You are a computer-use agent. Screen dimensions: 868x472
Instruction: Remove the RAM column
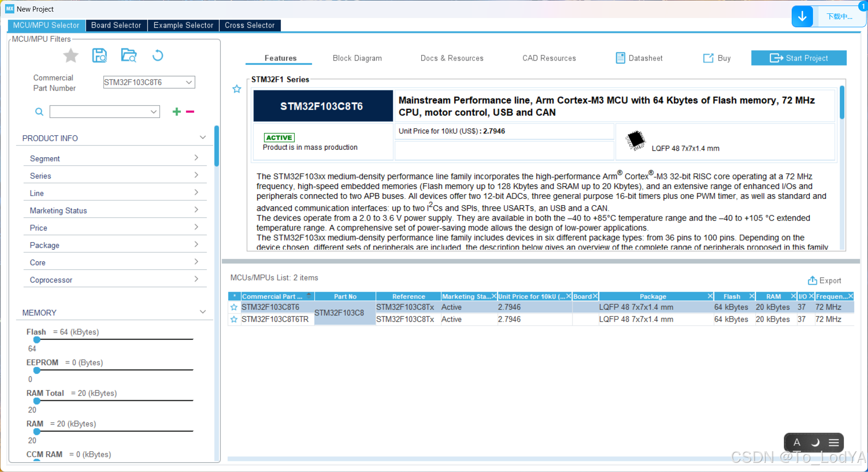(x=794, y=296)
